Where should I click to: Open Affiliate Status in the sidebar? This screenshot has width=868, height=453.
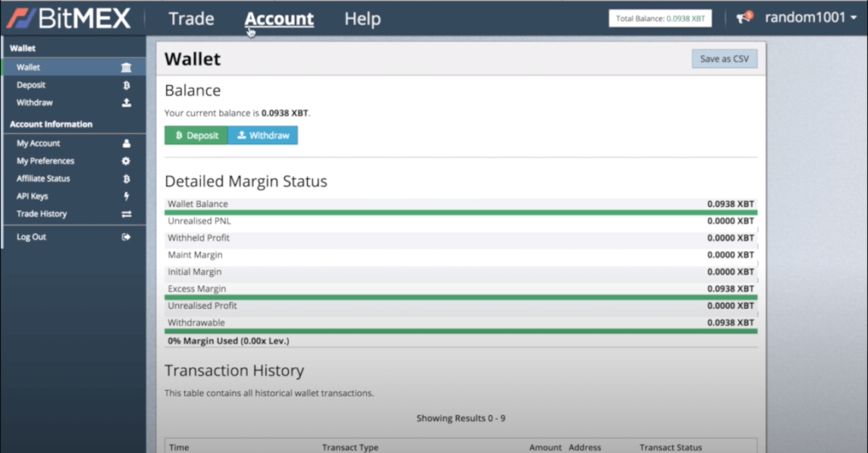tap(75, 178)
